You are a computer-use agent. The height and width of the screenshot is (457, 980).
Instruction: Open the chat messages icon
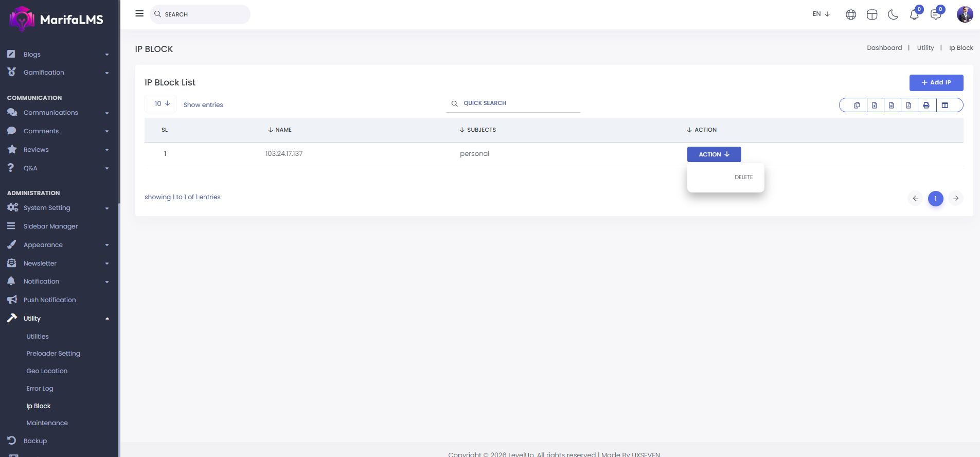click(x=936, y=15)
